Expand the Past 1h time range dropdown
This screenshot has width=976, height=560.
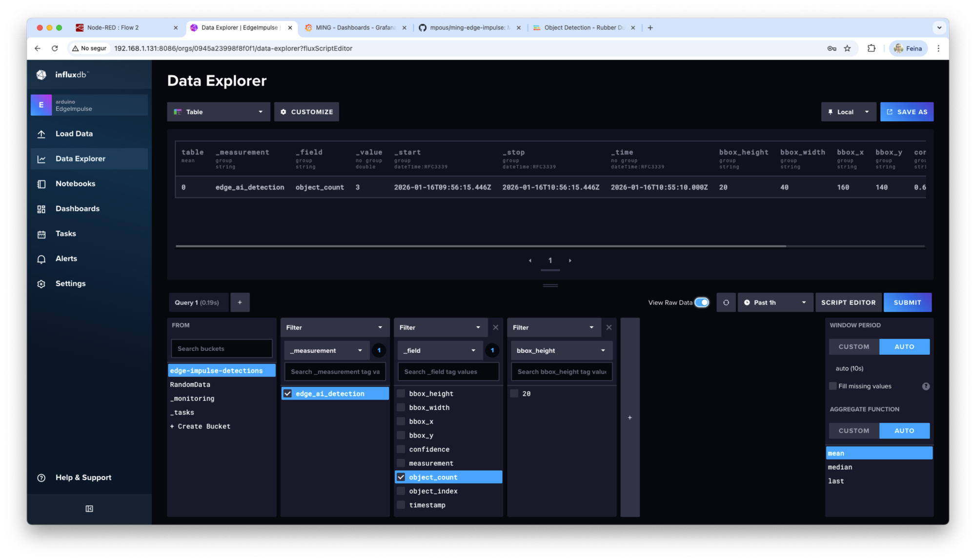(775, 302)
